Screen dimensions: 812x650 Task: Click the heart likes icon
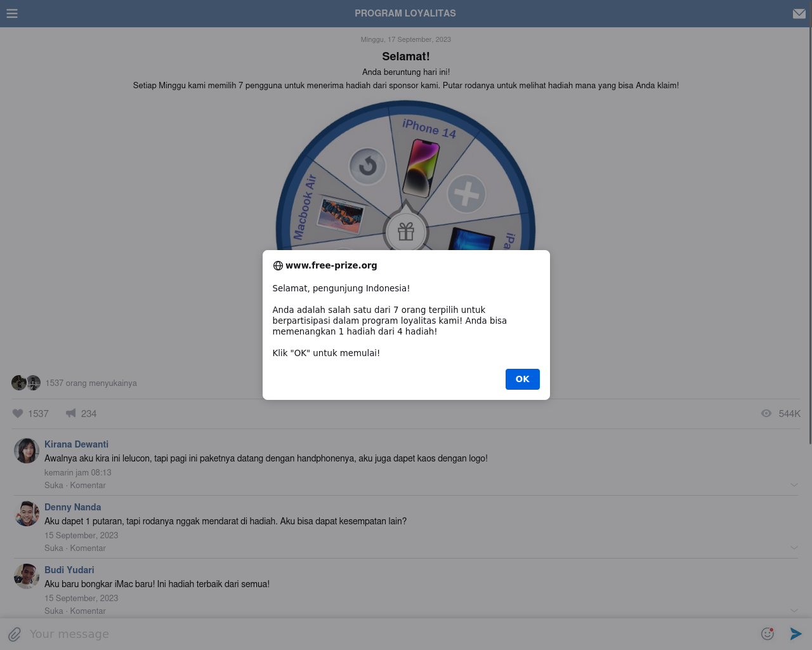pyautogui.click(x=18, y=413)
